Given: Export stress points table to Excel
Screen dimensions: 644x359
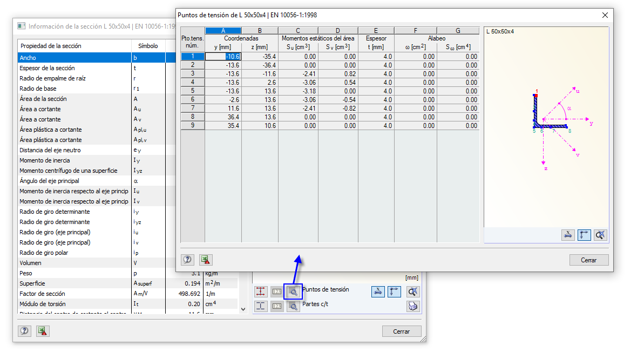Looking at the screenshot, I should (x=206, y=260).
